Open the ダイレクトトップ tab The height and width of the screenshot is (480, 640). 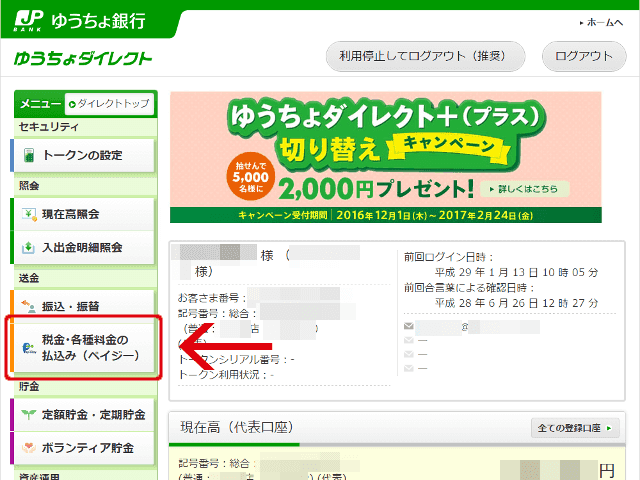coord(109,104)
